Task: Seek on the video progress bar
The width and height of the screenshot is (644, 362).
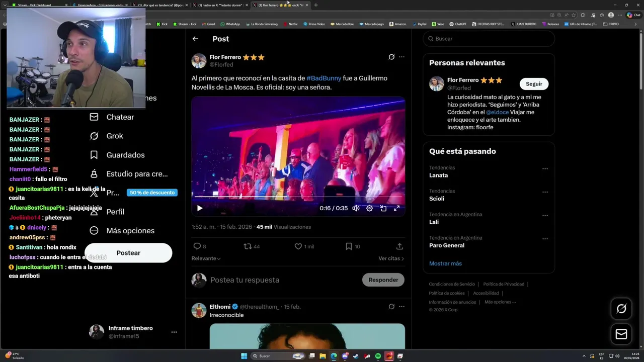Action: (298, 198)
